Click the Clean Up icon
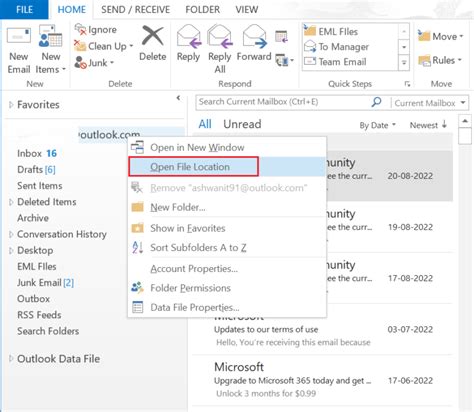 click(x=80, y=46)
